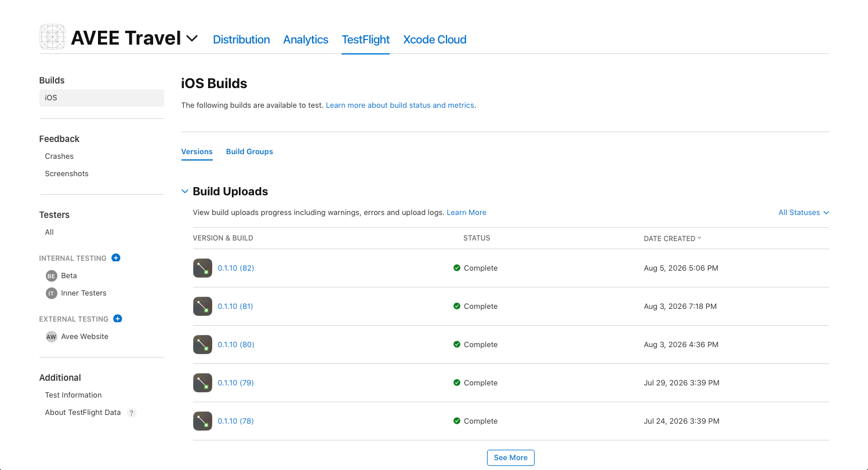Open the Beta internal testing group
Viewport: 868px width, 470px height.
tap(69, 276)
